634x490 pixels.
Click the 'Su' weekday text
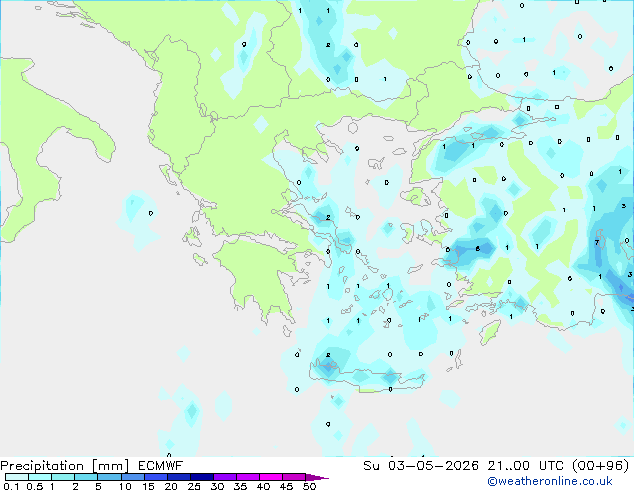point(372,466)
